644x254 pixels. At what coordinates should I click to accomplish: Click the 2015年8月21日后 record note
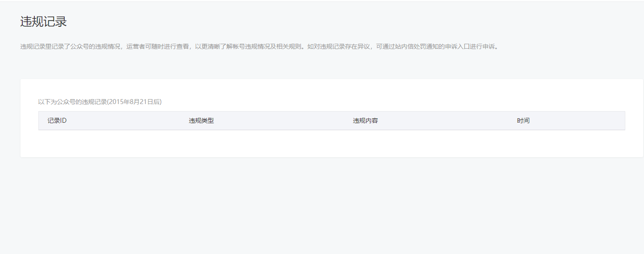pos(100,102)
